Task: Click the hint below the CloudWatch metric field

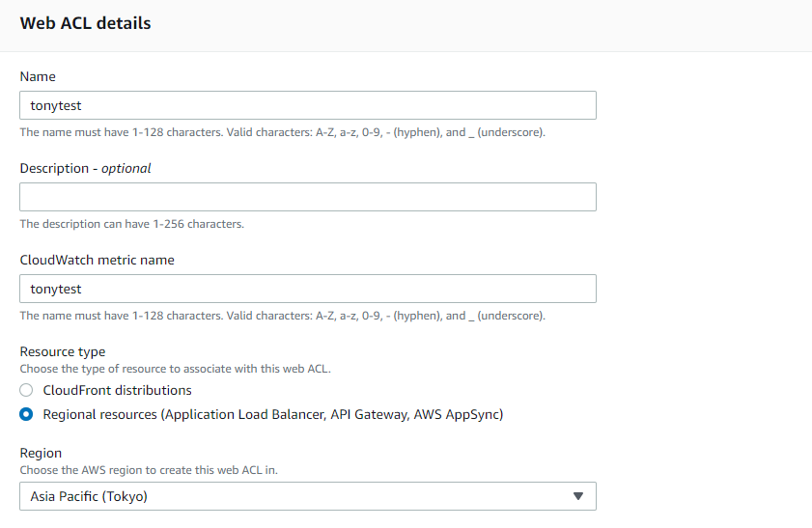Action: click(282, 316)
